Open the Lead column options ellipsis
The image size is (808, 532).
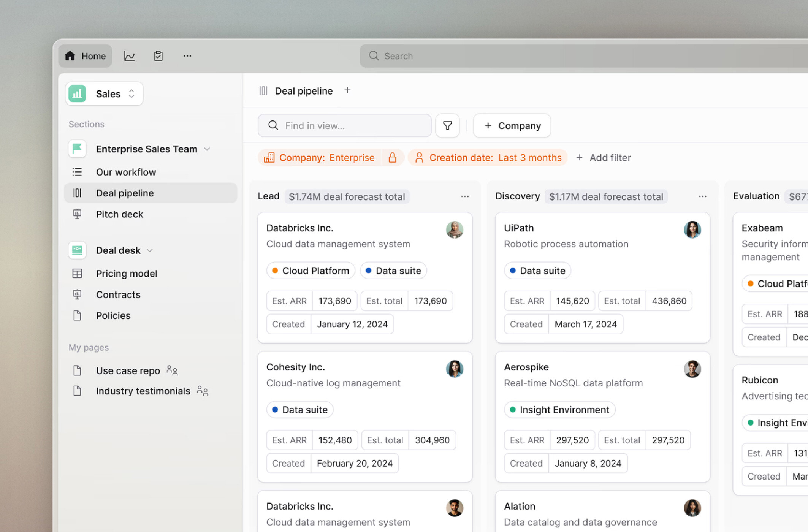tap(465, 196)
